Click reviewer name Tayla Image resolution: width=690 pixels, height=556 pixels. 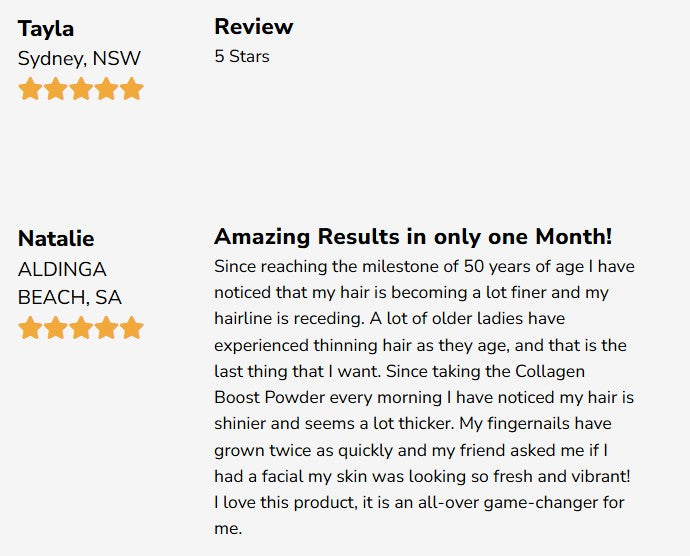pos(46,28)
